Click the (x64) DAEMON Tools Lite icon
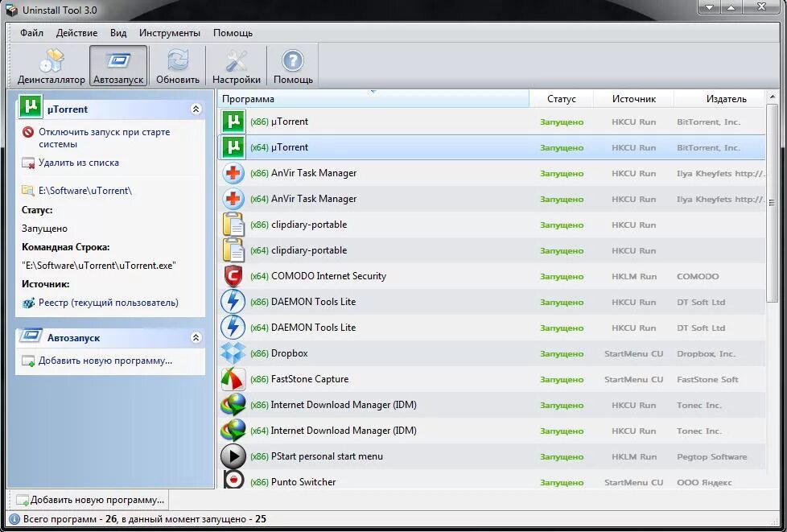The height and width of the screenshot is (532, 787). 233,328
